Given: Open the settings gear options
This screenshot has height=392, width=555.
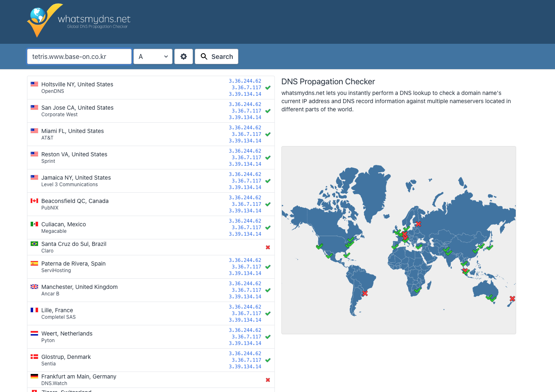Looking at the screenshot, I should coord(184,56).
